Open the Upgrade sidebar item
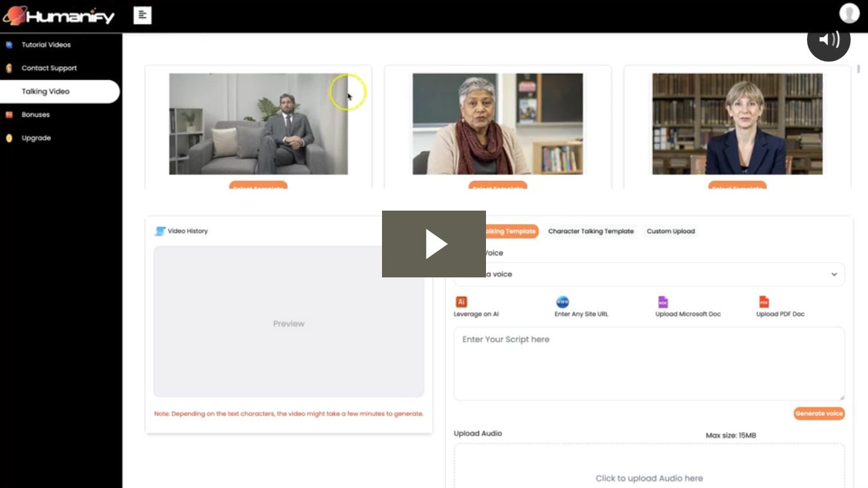The width and height of the screenshot is (868, 488). click(x=36, y=138)
